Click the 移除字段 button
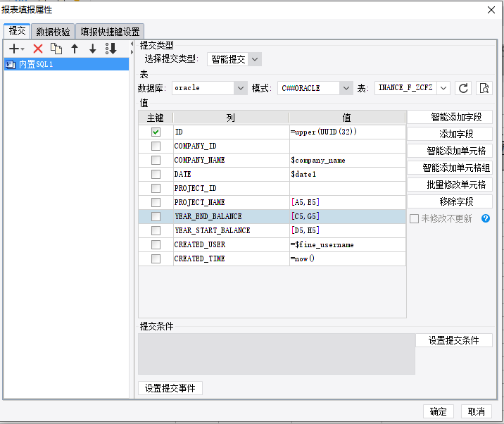This screenshot has width=504, height=424. 450,201
